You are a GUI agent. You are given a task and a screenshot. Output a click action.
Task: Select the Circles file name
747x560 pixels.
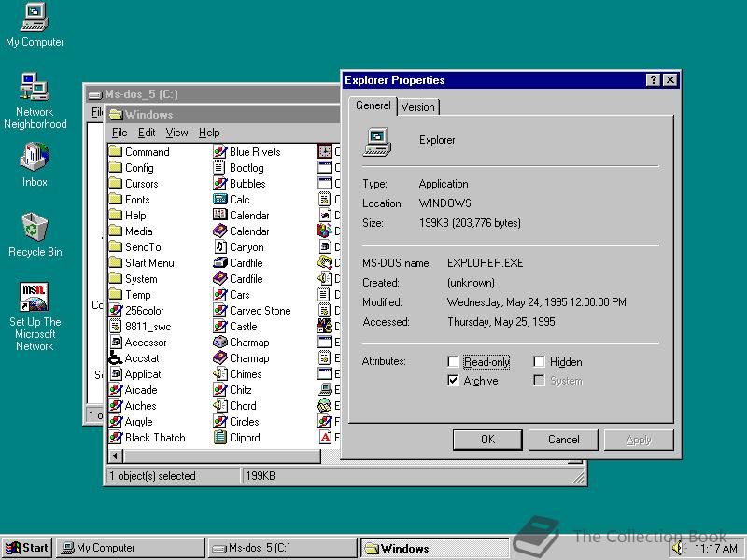click(245, 422)
